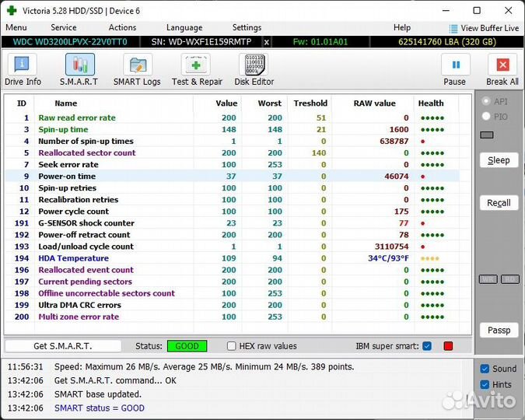Click the Get S.M.A.R.T. button

(62, 346)
